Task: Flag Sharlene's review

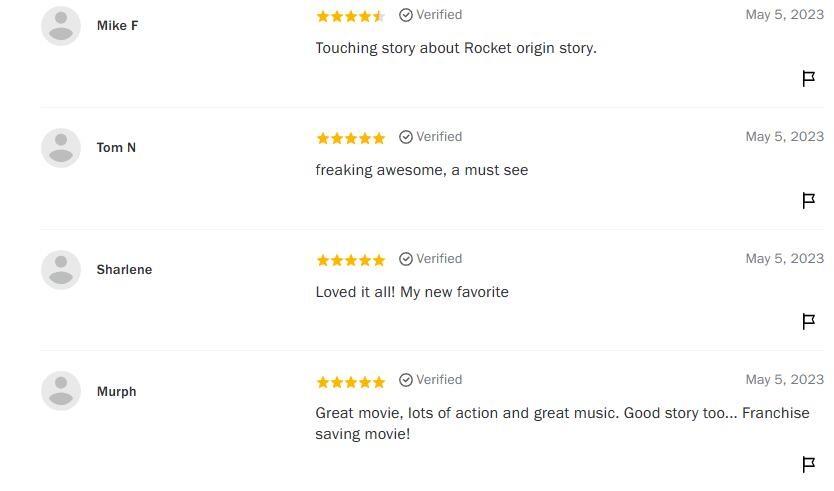Action: (x=809, y=321)
